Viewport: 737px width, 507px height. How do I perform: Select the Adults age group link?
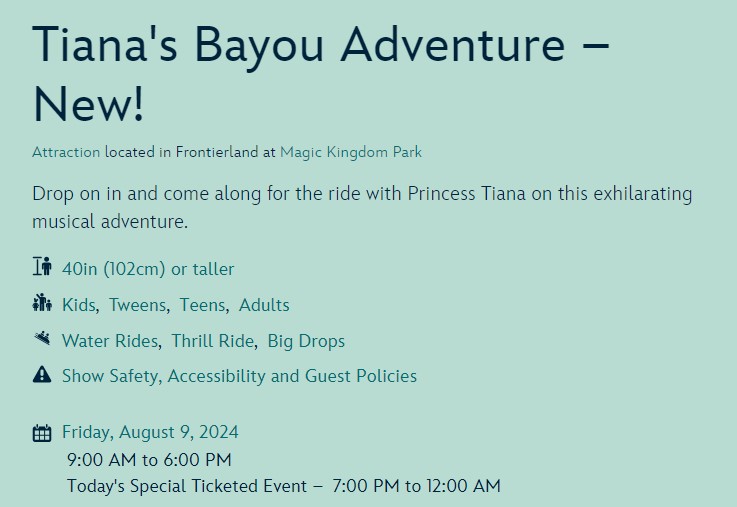click(x=264, y=305)
